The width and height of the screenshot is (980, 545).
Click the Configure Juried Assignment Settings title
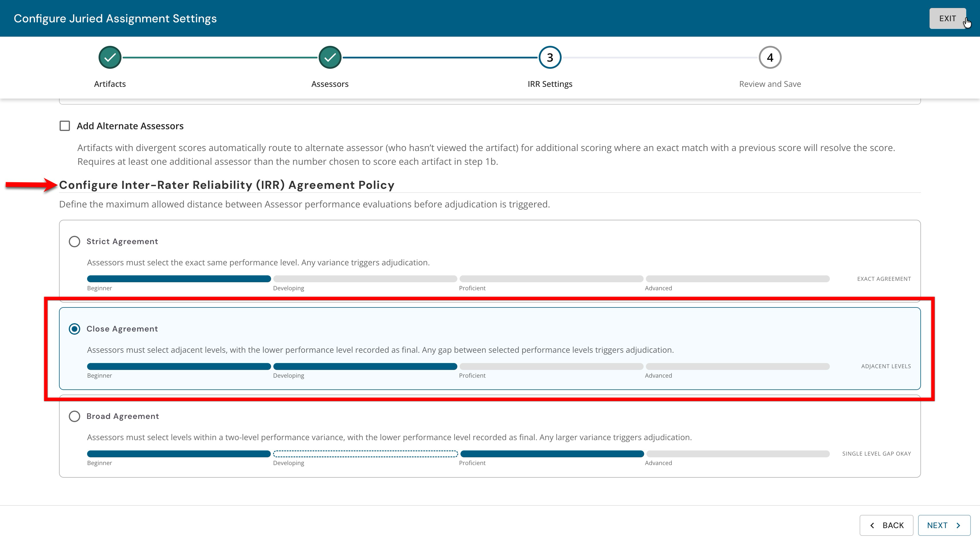pos(115,19)
